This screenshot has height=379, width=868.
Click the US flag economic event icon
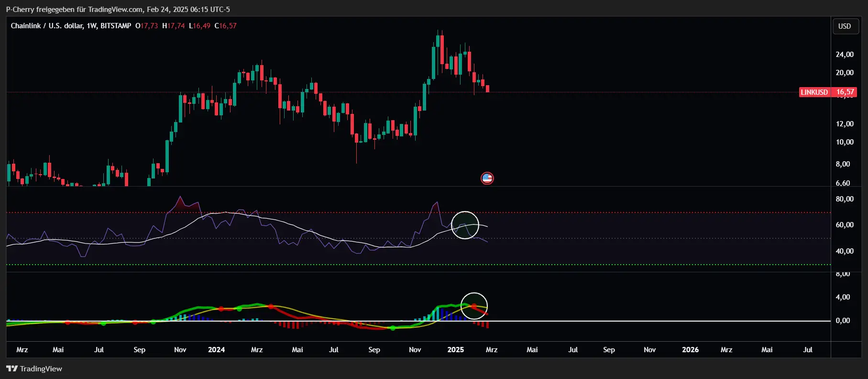point(487,178)
